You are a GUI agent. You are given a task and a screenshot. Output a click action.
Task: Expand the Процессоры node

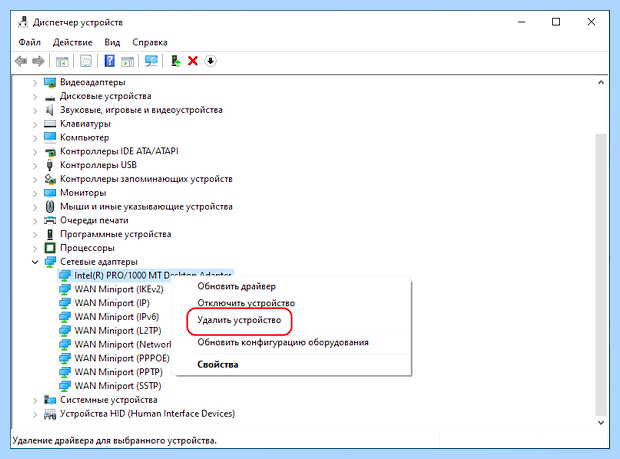tap(35, 249)
